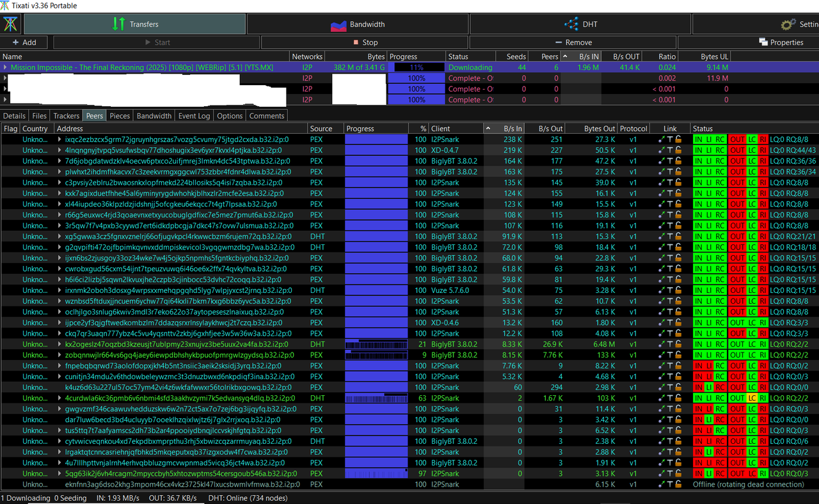
Task: Click the T link icon in the cytvwicveqnkou4 row
Action: pos(670,441)
